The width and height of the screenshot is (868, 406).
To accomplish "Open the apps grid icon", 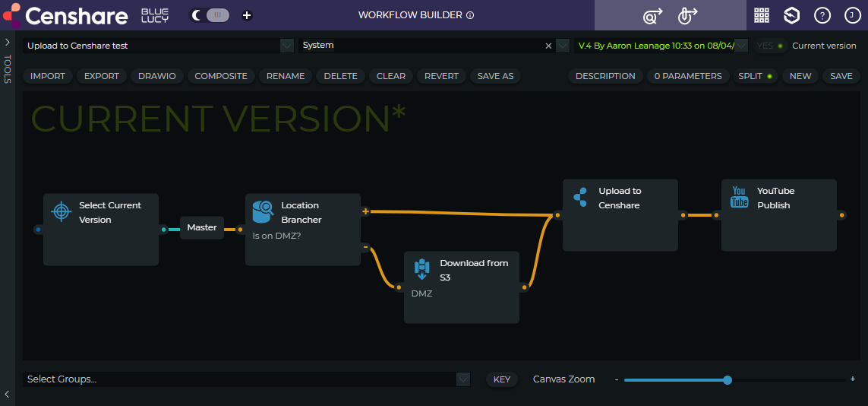I will [762, 15].
